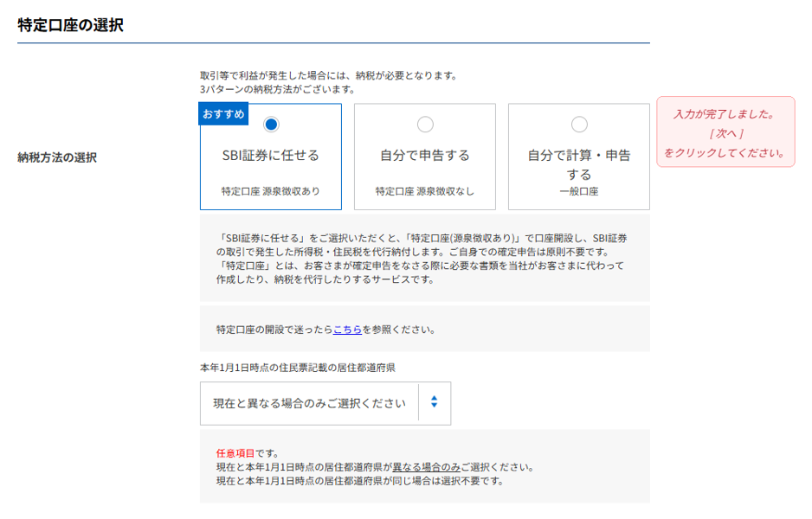
Task: Open the こちら link about 特定口座
Action: (x=347, y=330)
